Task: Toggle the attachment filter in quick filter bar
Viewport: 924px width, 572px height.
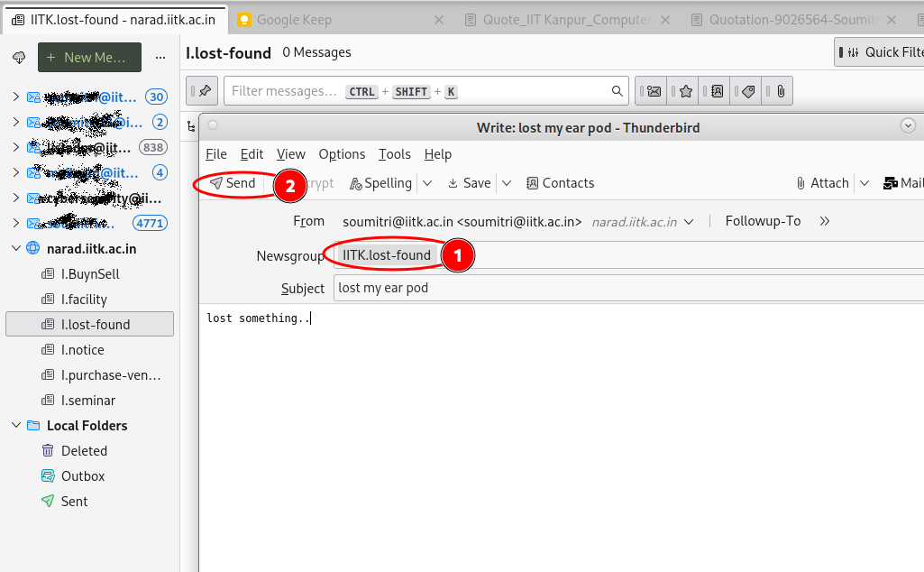Action: coord(779,91)
